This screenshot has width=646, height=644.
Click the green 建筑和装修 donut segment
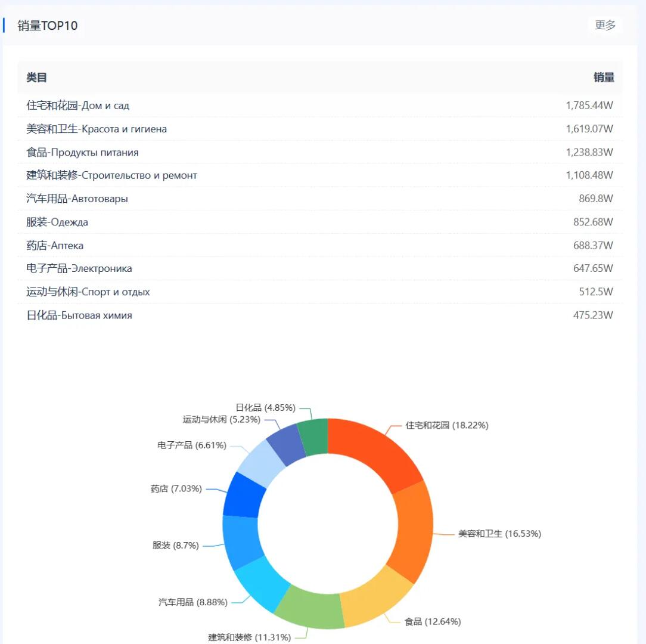coord(311,609)
